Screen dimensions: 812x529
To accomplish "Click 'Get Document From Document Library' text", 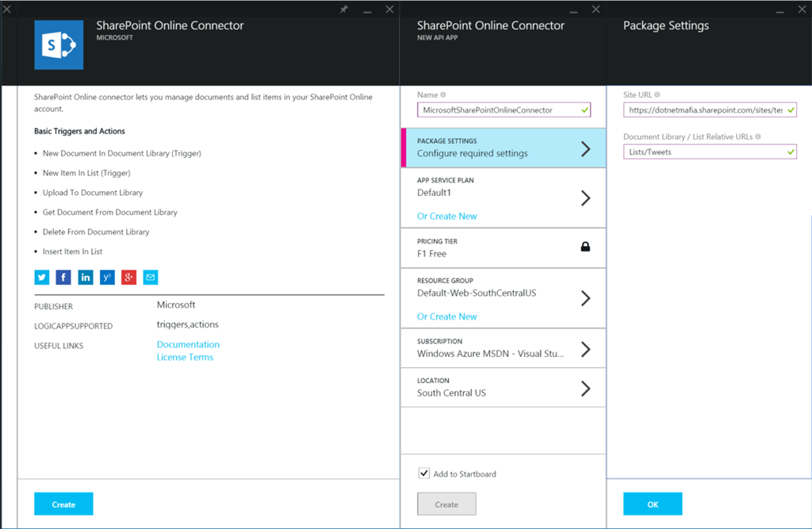I will coord(109,213).
